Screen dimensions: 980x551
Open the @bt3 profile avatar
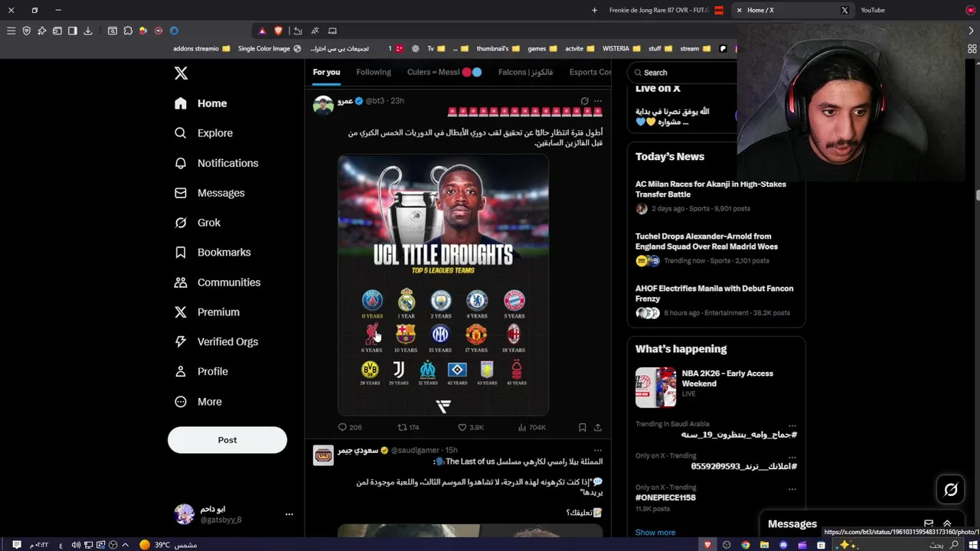(x=323, y=105)
